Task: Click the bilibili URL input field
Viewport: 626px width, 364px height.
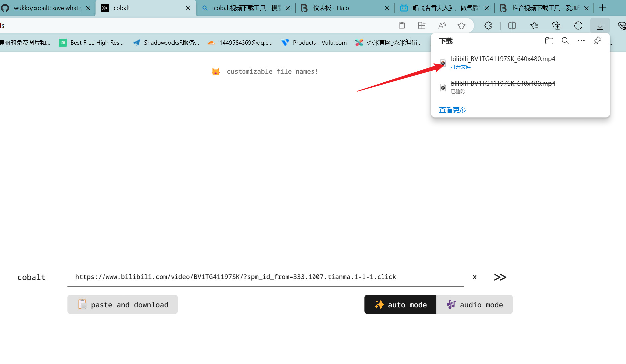Action: click(265, 277)
